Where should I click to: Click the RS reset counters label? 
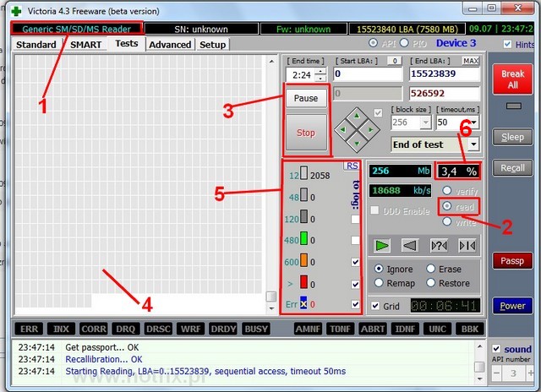click(x=352, y=166)
